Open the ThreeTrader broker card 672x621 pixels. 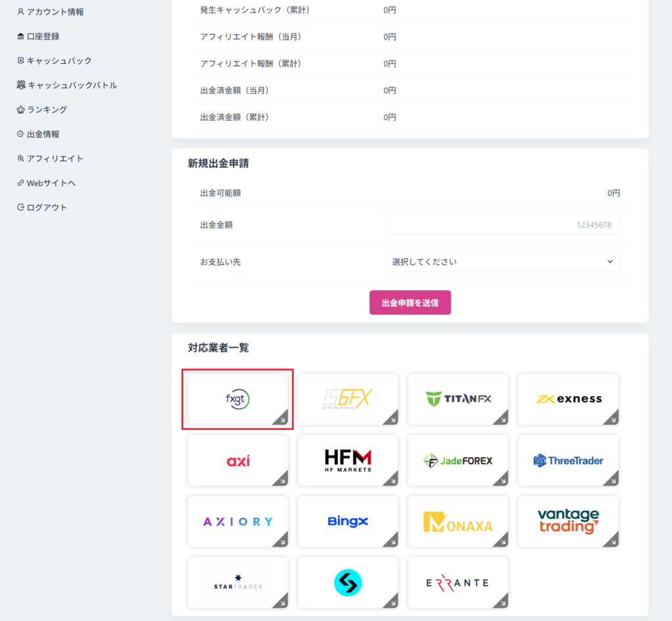568,460
